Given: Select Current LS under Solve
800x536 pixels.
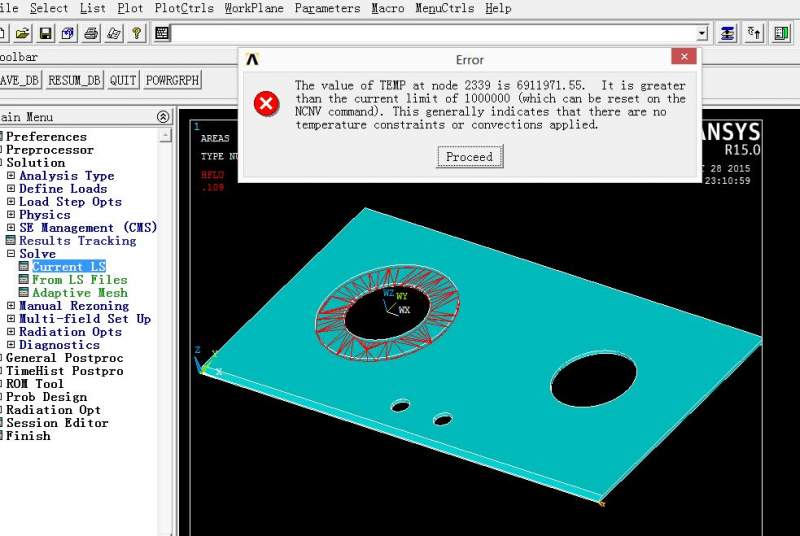Looking at the screenshot, I should 69,266.
